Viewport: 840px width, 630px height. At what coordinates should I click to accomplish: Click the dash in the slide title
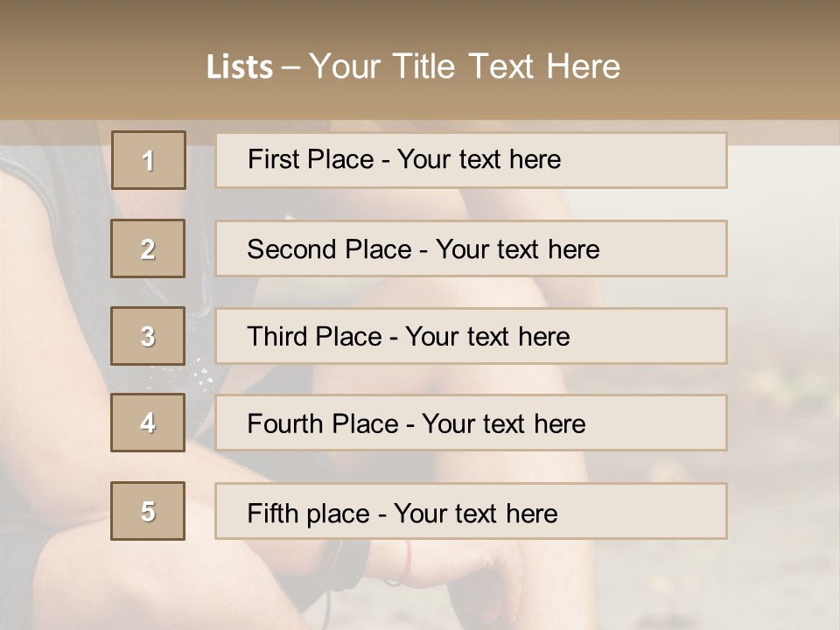point(291,67)
